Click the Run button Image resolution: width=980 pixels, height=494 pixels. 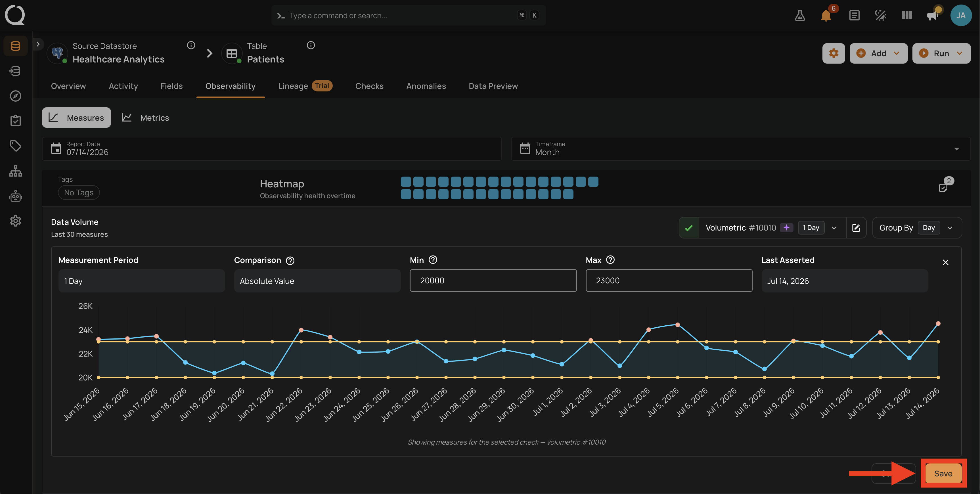941,53
